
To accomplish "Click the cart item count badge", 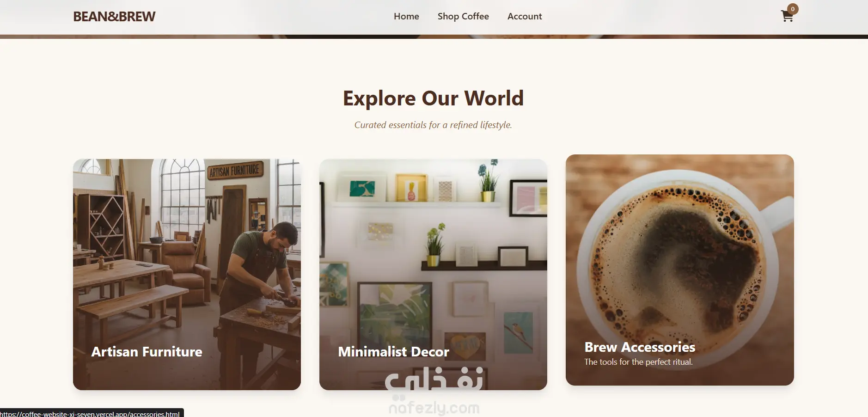I will 793,9.
